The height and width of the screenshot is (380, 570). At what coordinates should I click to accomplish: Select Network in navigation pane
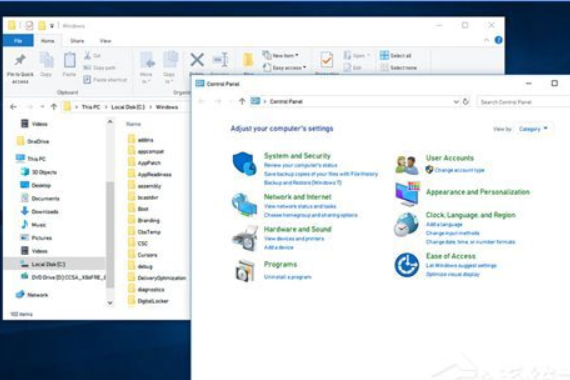tap(32, 295)
